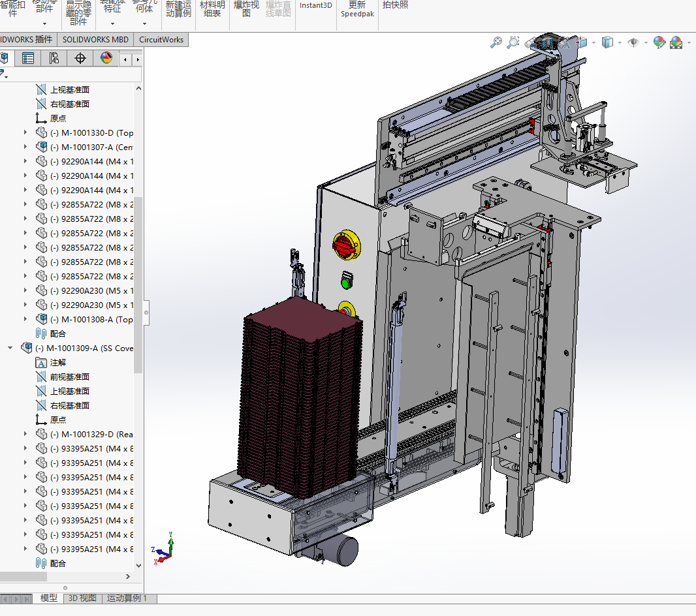Screen dimensions: 696x616
Task: Open the PropertyManager tab icon
Action: click(27, 58)
